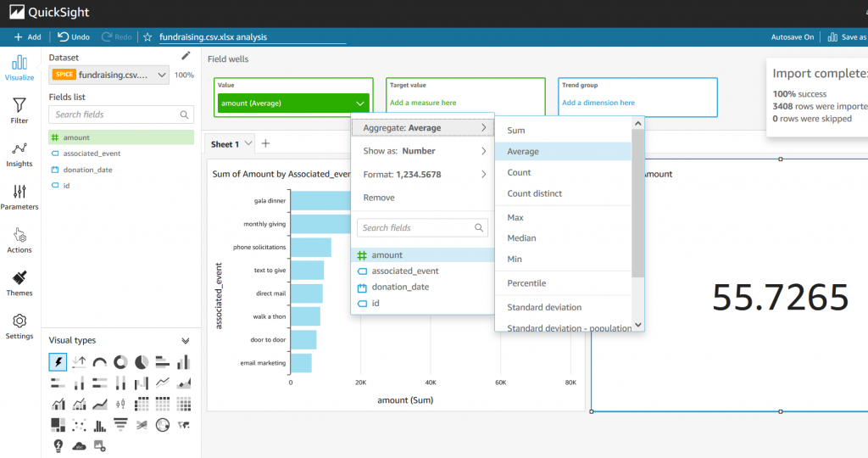
Task: Favorite the analysis with the star icon
Action: tap(147, 37)
